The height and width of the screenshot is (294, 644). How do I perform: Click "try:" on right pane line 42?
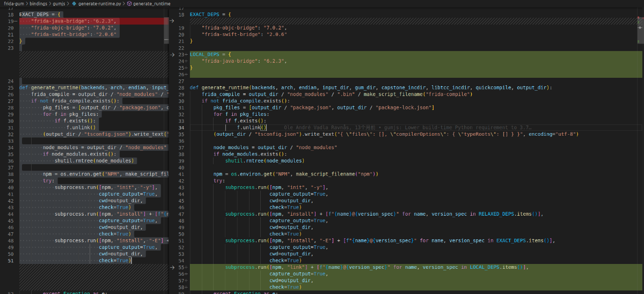219,181
